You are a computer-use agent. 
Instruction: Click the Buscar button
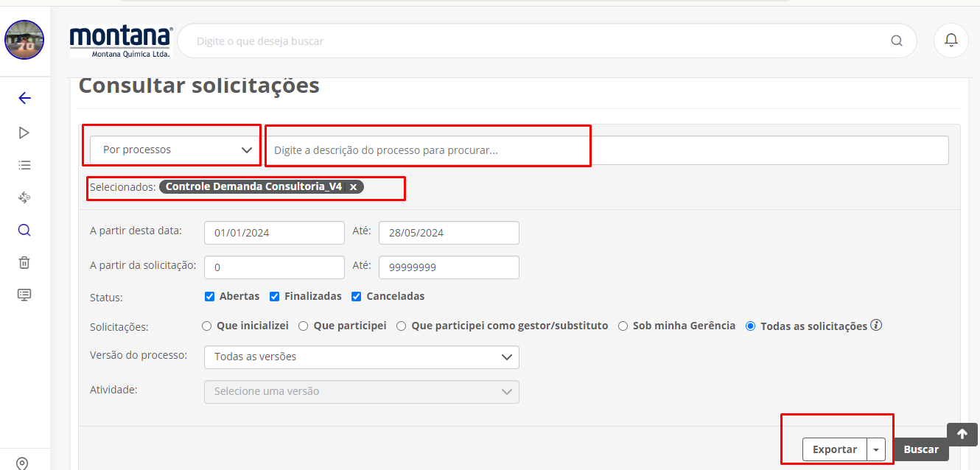pos(921,449)
